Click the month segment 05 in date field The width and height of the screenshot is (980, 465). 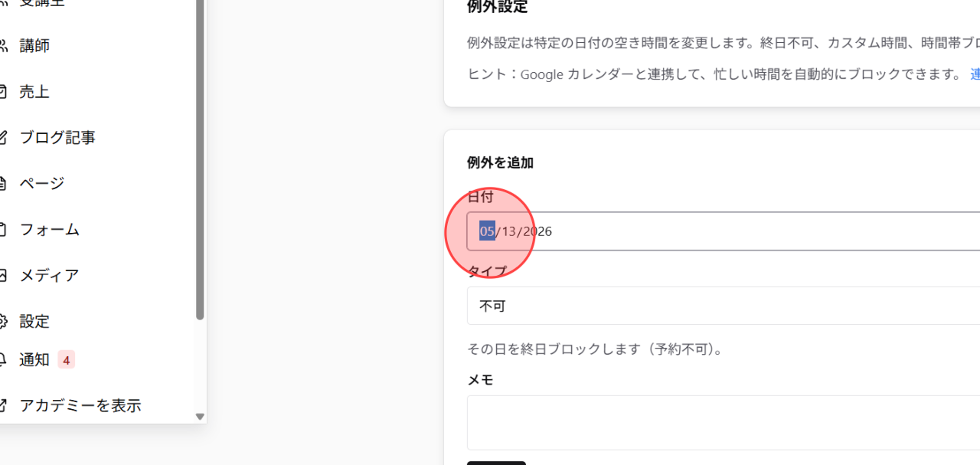coord(487,231)
